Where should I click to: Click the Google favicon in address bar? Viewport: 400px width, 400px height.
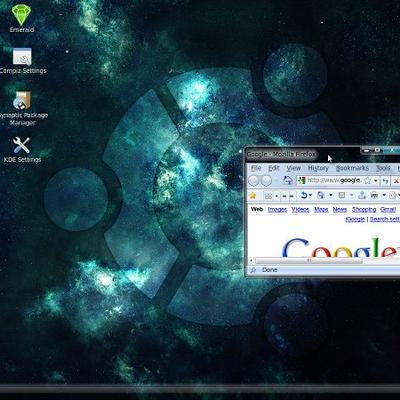pos(302,181)
